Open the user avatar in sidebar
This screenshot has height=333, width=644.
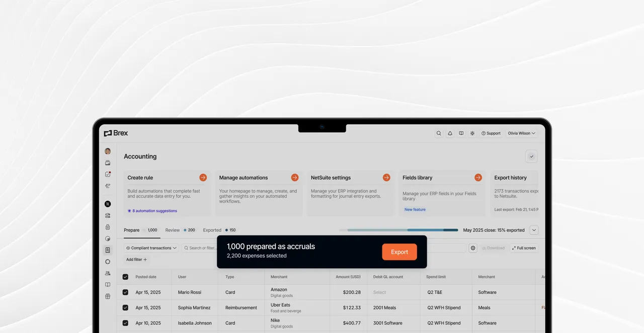(x=108, y=151)
